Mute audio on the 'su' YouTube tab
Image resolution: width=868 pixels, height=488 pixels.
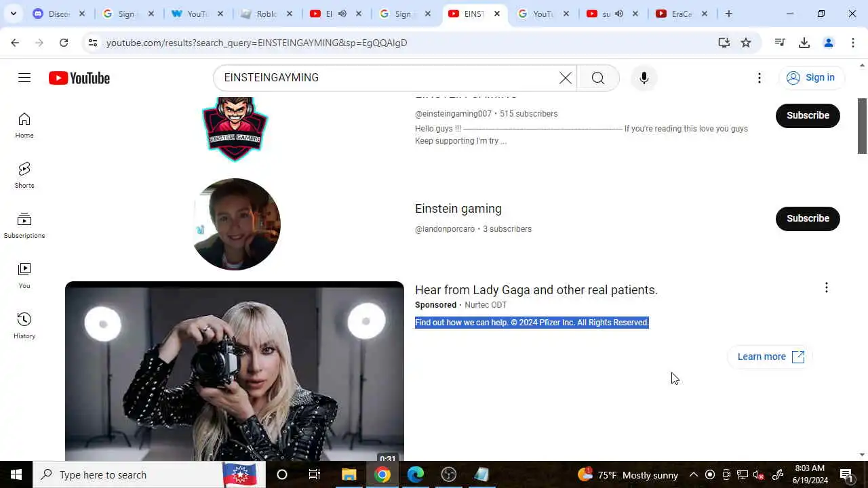coord(619,14)
